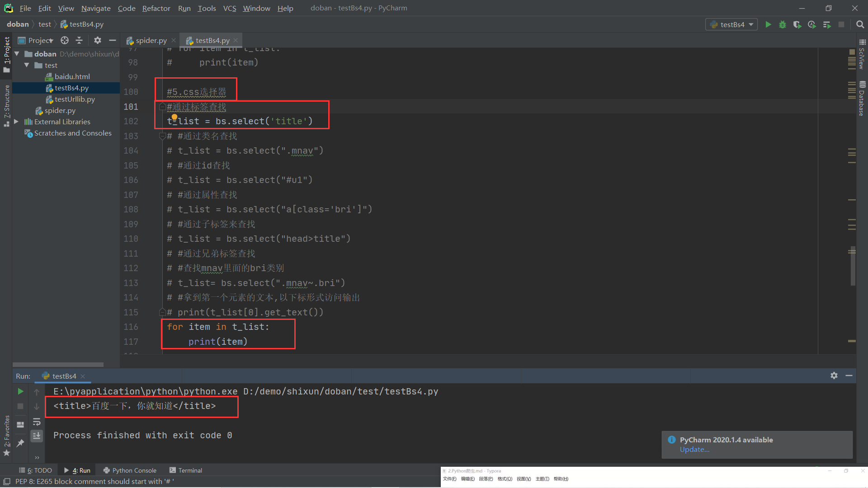Click the locate-file target icon in Project panel
The height and width of the screenshot is (488, 868).
pos(65,40)
